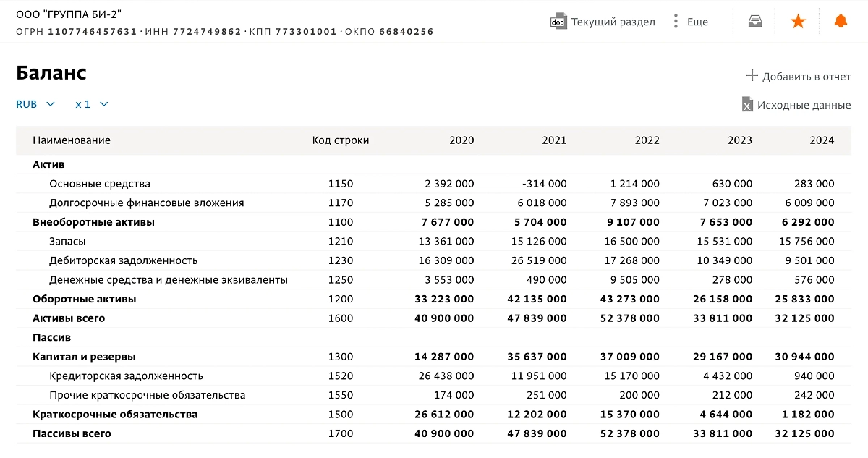Screen dimensions: 868x458
Task: Open the three-dot Еще menu icon
Action: click(x=676, y=21)
